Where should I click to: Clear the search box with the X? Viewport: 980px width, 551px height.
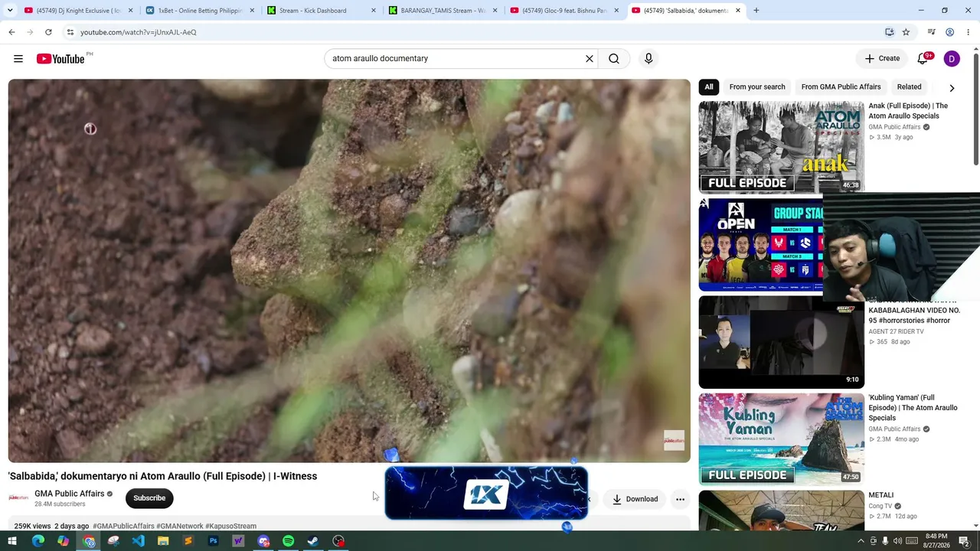pyautogui.click(x=590, y=59)
